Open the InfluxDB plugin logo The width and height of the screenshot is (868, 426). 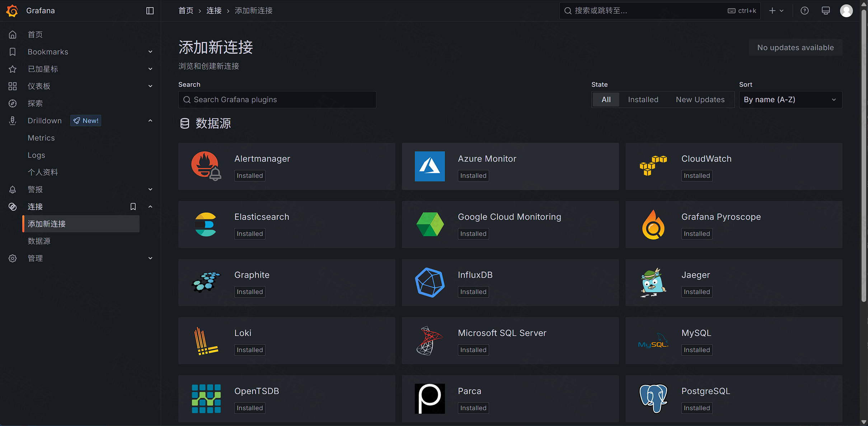pyautogui.click(x=430, y=282)
